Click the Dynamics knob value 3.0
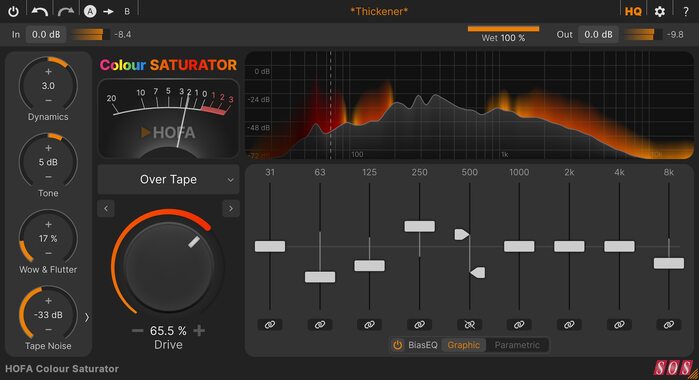 coord(48,86)
